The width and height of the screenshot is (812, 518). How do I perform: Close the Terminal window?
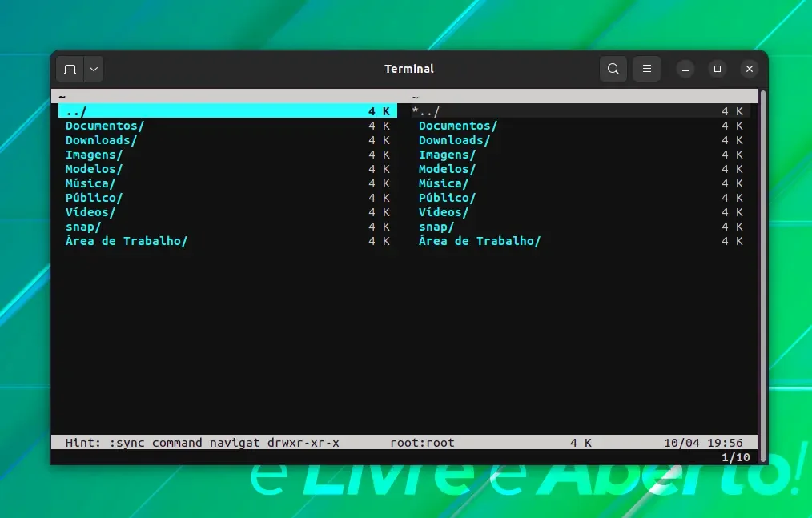click(750, 69)
